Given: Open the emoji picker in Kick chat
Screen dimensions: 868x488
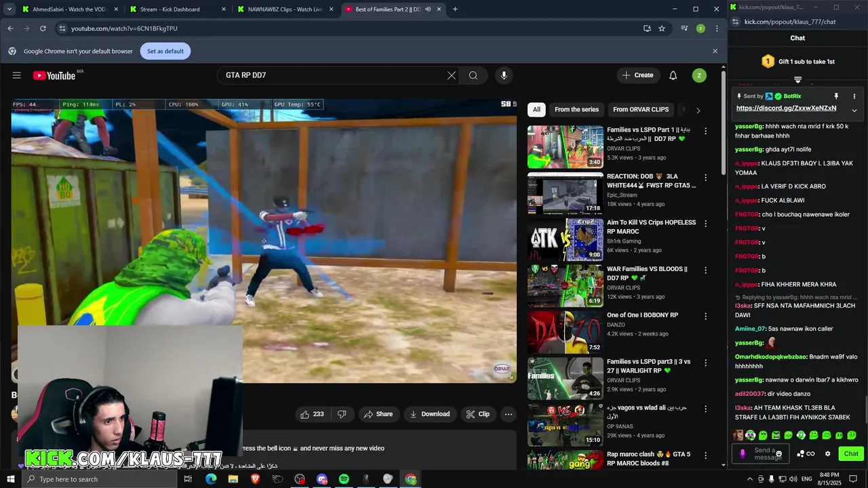Looking at the screenshot, I should [779, 454].
